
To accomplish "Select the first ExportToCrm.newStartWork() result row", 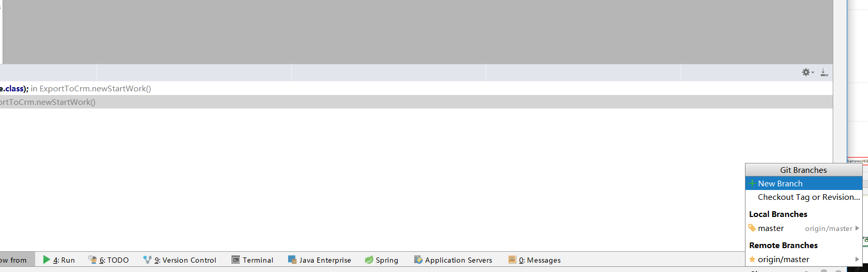I will tap(95, 89).
